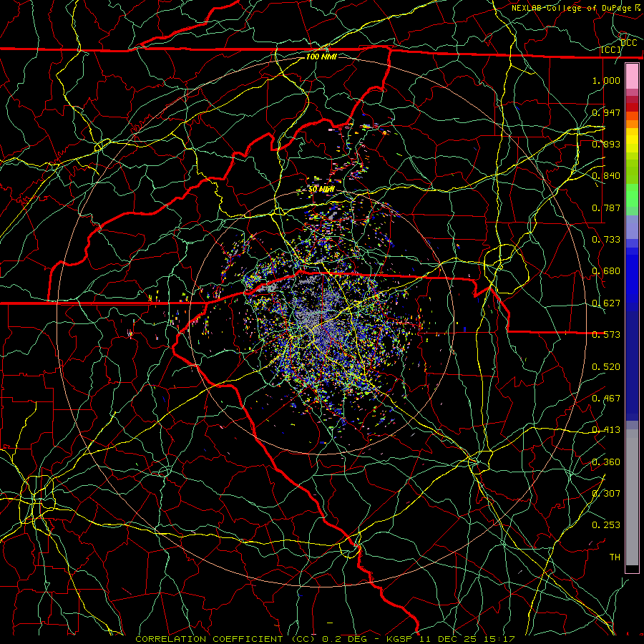Click the 0.360 legend value
This screenshot has height=644, width=644.
[x=606, y=462]
